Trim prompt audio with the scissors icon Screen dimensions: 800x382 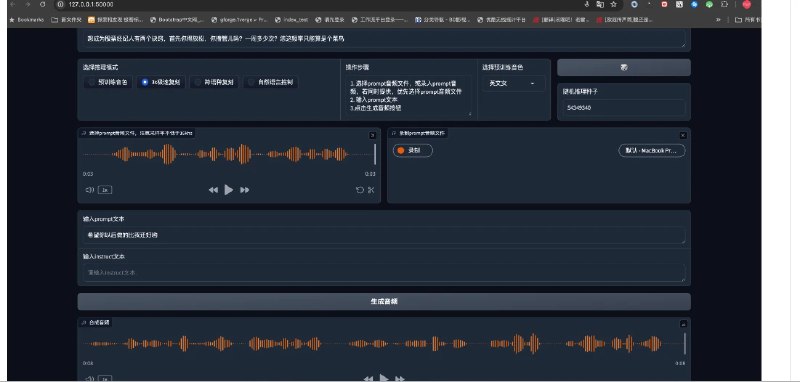pos(371,190)
